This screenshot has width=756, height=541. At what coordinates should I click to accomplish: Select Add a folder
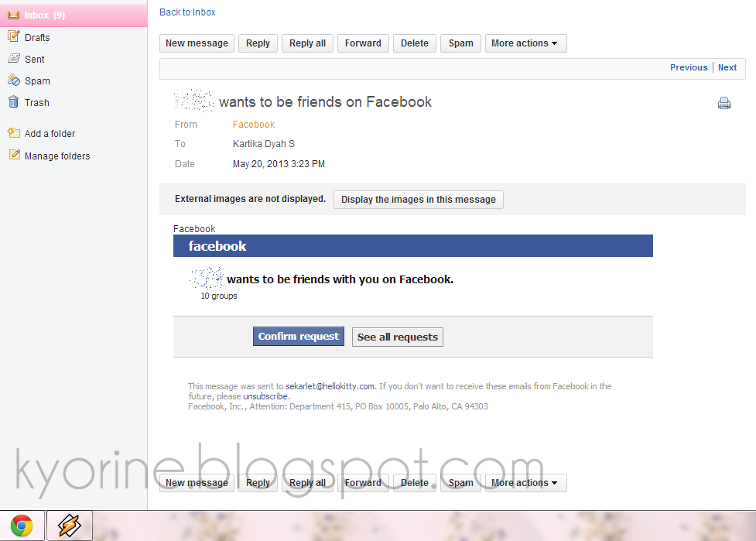click(x=50, y=134)
